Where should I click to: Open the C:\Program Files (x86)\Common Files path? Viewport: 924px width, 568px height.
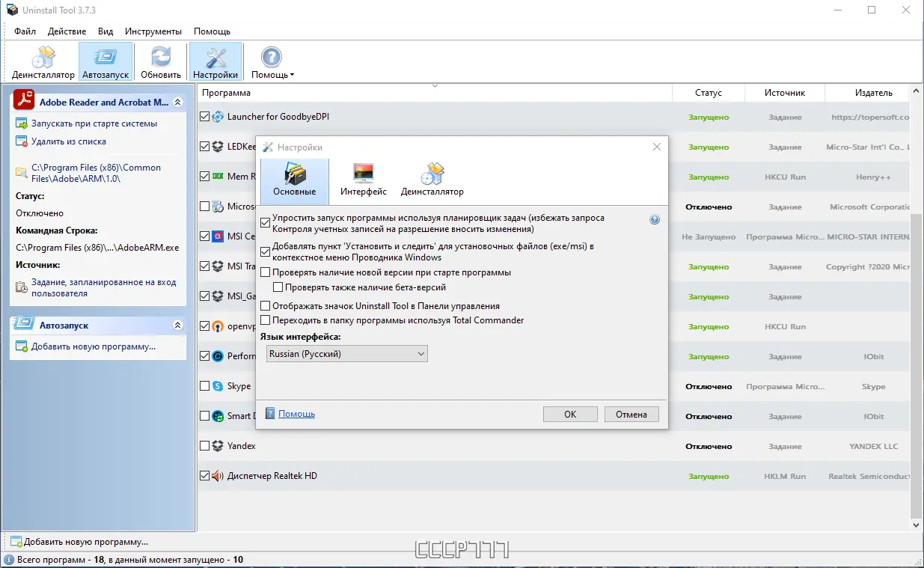point(96,173)
